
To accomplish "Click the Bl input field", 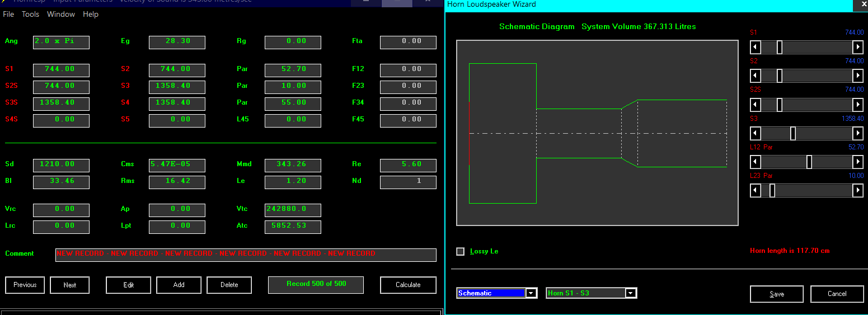I will (x=61, y=182).
